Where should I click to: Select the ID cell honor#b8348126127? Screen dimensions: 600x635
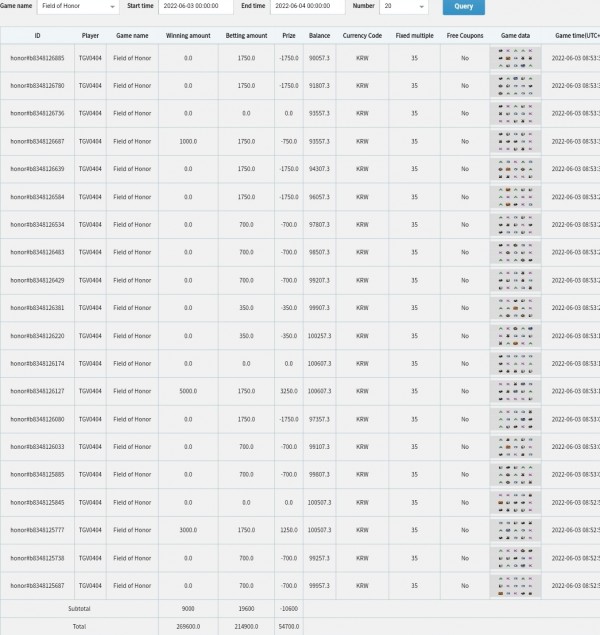37,391
